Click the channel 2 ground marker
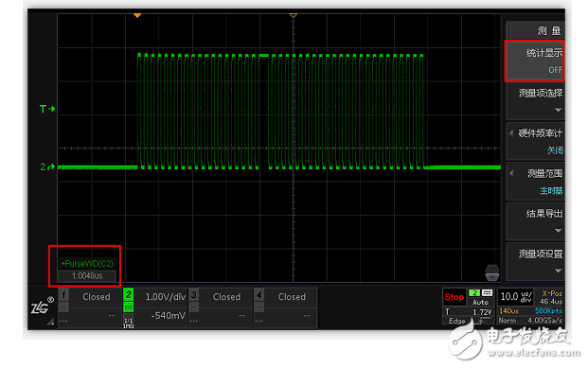 (x=47, y=166)
